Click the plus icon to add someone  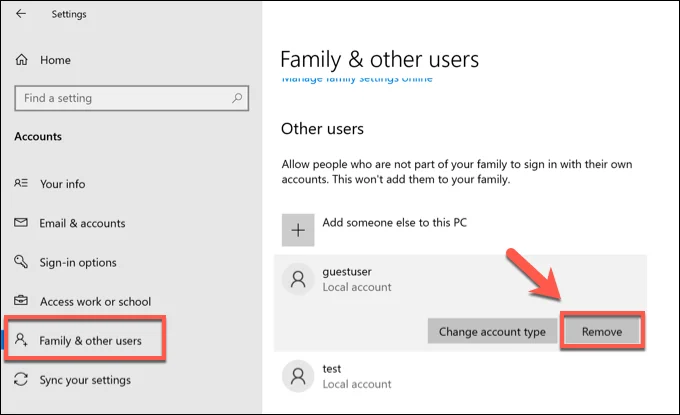pos(297,229)
